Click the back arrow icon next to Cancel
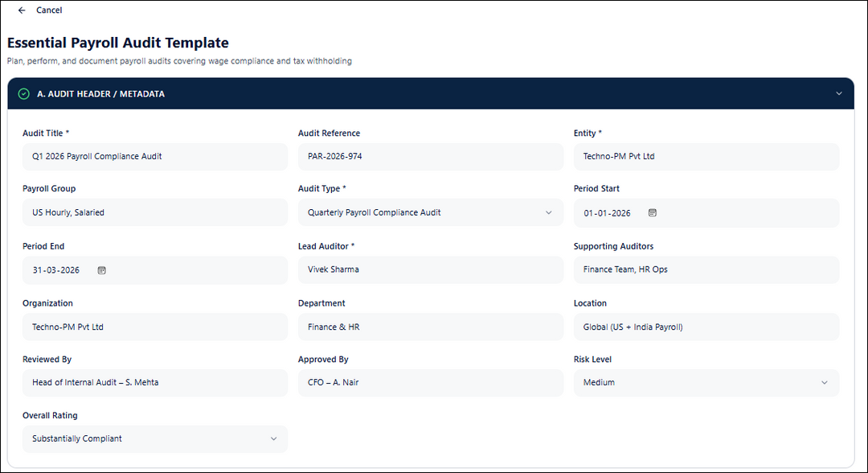 22,10
